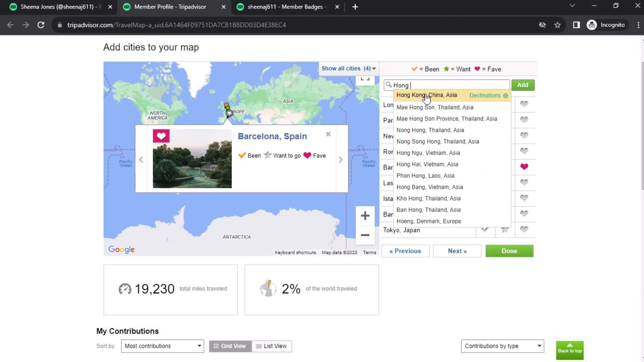
Task: Click the city search field
Action: tap(447, 85)
